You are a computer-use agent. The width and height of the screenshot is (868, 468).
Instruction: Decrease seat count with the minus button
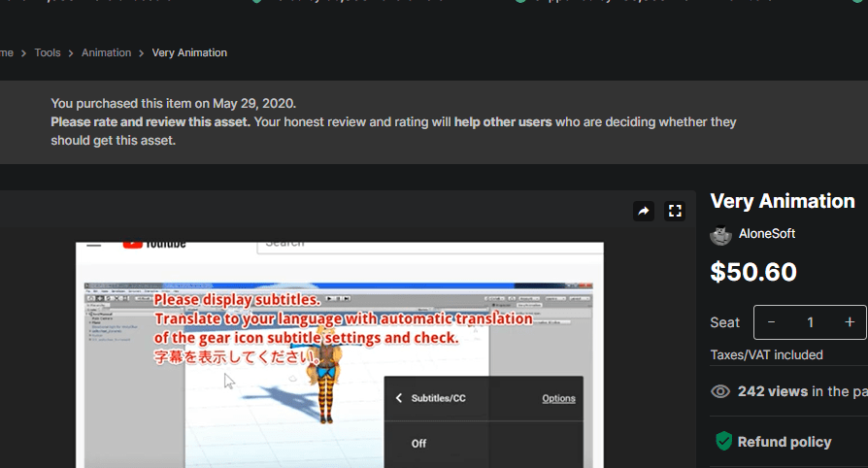(x=771, y=322)
